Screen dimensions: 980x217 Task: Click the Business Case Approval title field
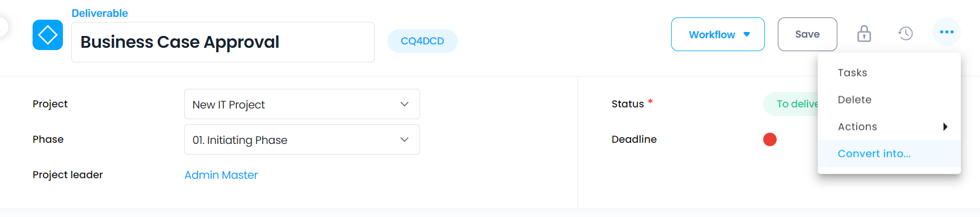point(223,42)
